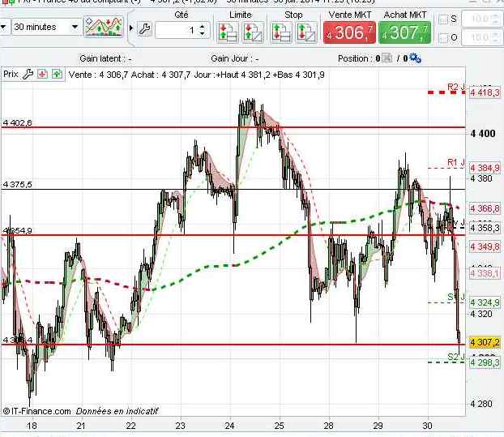The width and height of the screenshot is (504, 437).
Task: Place a Stop order on the chart
Action: (306, 32)
